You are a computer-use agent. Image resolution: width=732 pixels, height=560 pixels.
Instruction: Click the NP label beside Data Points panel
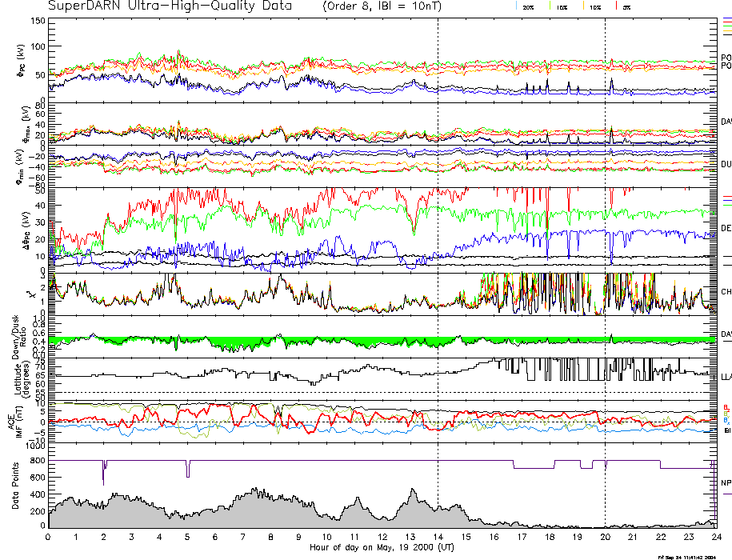pyautogui.click(x=726, y=482)
